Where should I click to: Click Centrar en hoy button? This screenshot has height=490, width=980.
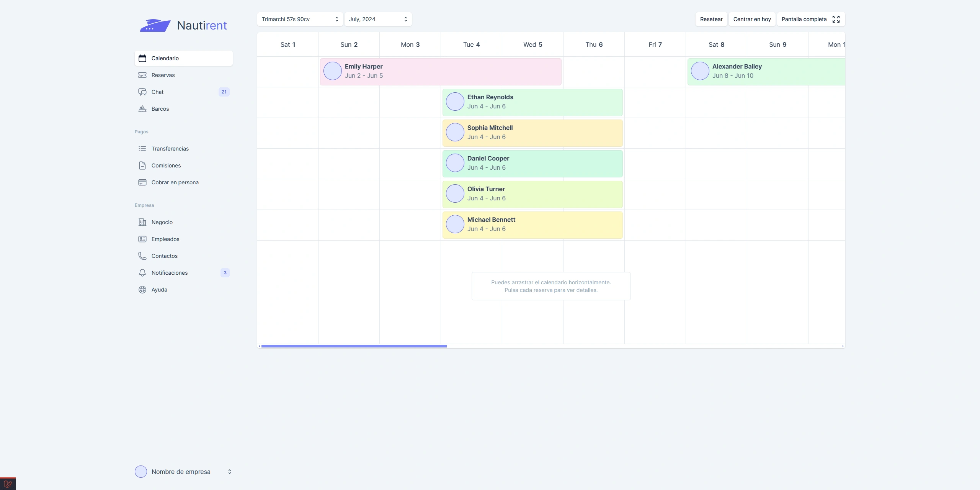tap(752, 19)
